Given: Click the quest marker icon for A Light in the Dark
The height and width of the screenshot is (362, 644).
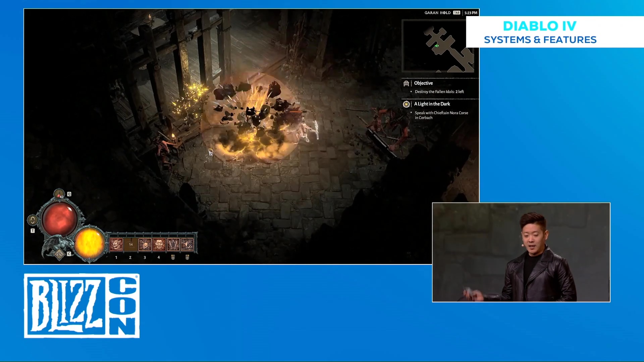Looking at the screenshot, I should pyautogui.click(x=406, y=104).
